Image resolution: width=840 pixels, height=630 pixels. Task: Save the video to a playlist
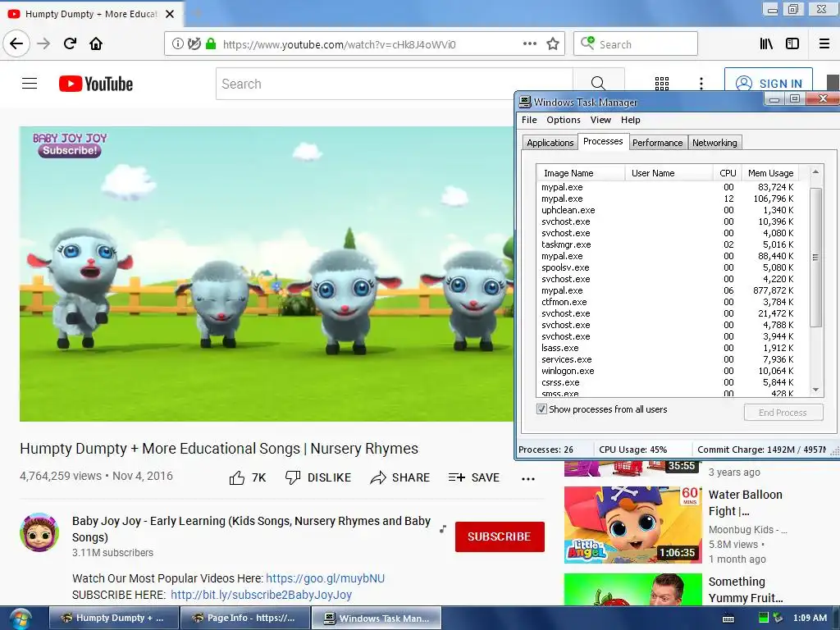point(474,477)
